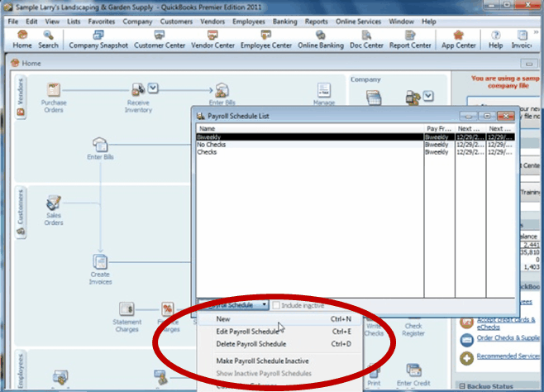Viewport: 544px width, 392px height.
Task: Open Home from the icon toolbar
Action: [x=22, y=39]
